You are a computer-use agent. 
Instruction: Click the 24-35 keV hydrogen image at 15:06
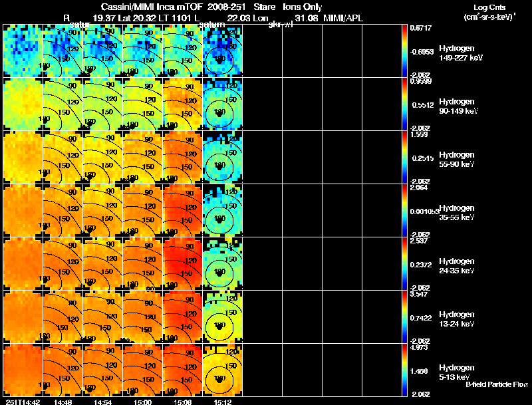(182, 264)
